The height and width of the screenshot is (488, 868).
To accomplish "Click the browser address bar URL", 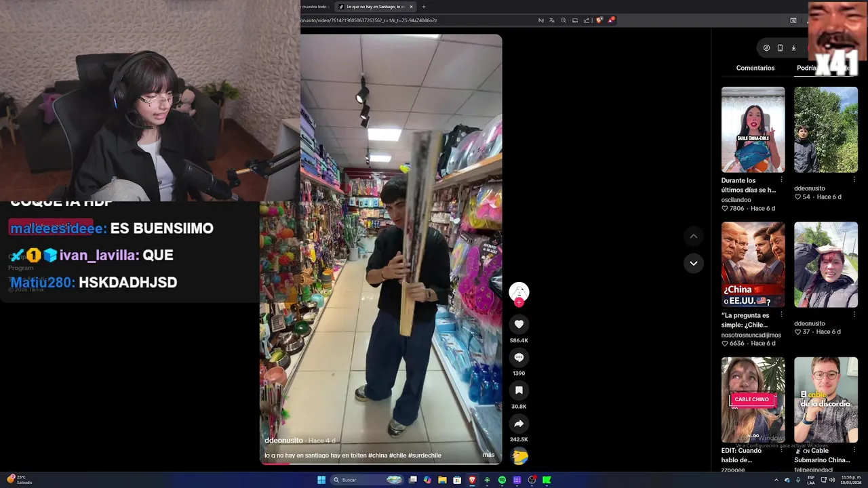I will [369, 20].
